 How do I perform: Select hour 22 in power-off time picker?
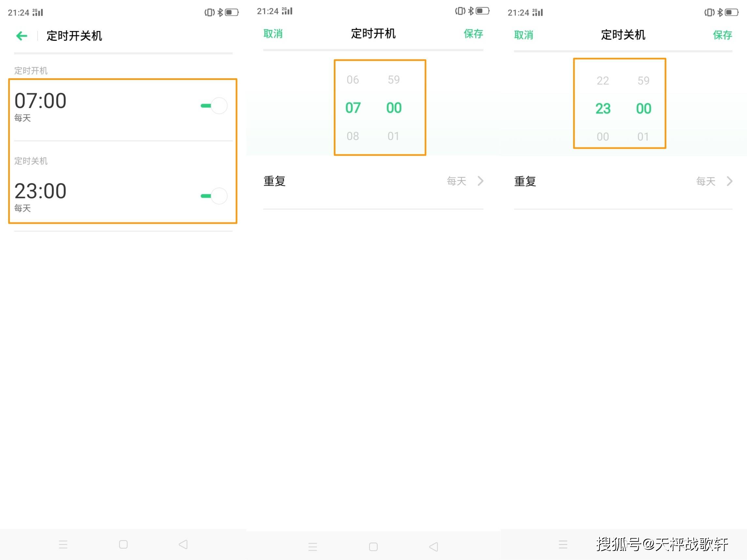tap(603, 81)
